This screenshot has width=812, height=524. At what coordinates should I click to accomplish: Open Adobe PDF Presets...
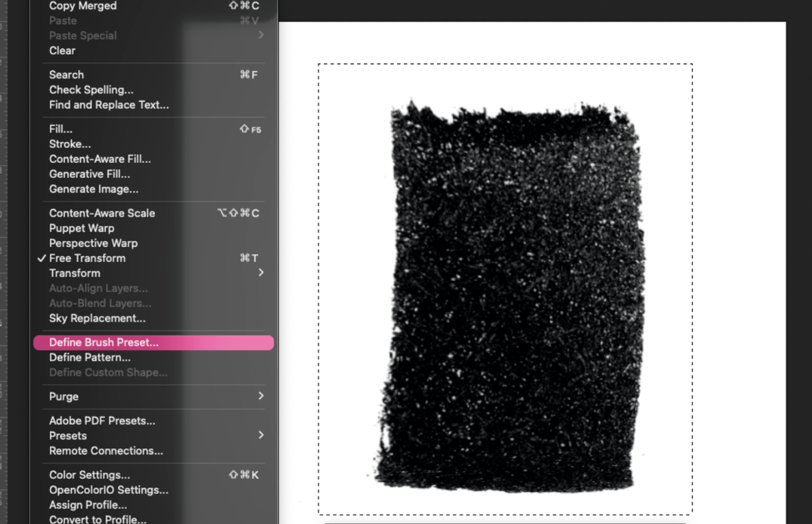tap(154, 420)
